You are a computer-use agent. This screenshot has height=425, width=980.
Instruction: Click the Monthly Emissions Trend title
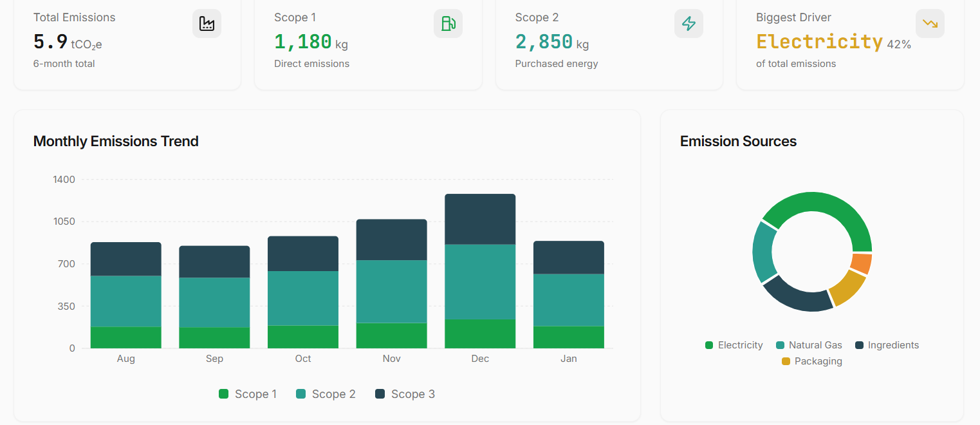116,141
